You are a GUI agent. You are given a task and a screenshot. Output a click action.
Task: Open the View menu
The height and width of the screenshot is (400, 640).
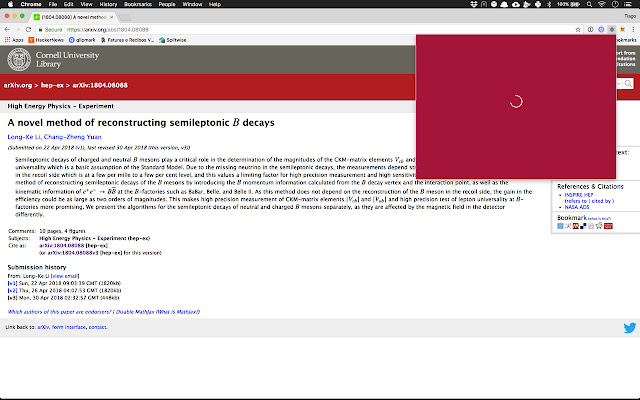point(86,4)
